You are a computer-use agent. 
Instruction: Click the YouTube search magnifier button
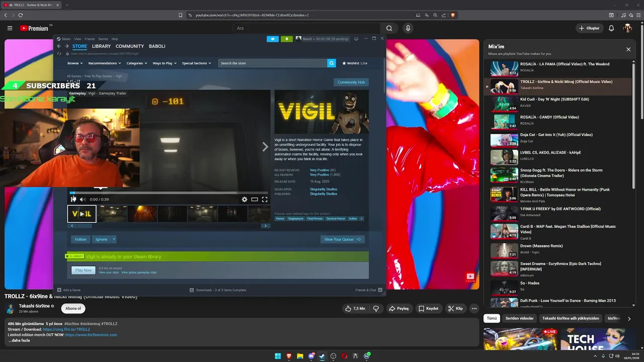(389, 28)
